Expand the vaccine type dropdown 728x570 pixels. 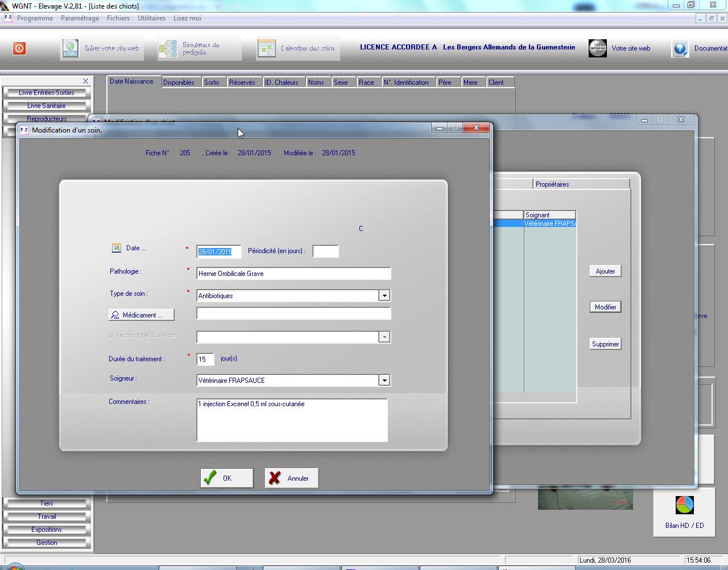click(384, 337)
